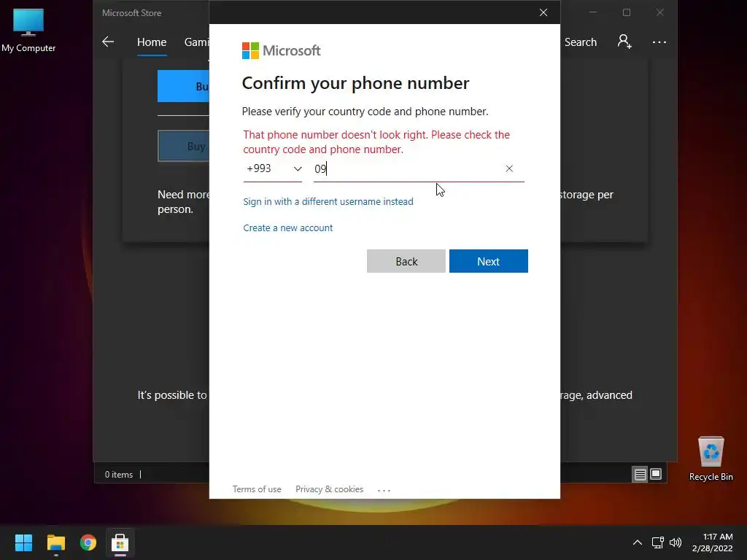The height and width of the screenshot is (560, 747).
Task: Go back with the Store arrow icon
Action: [x=108, y=42]
